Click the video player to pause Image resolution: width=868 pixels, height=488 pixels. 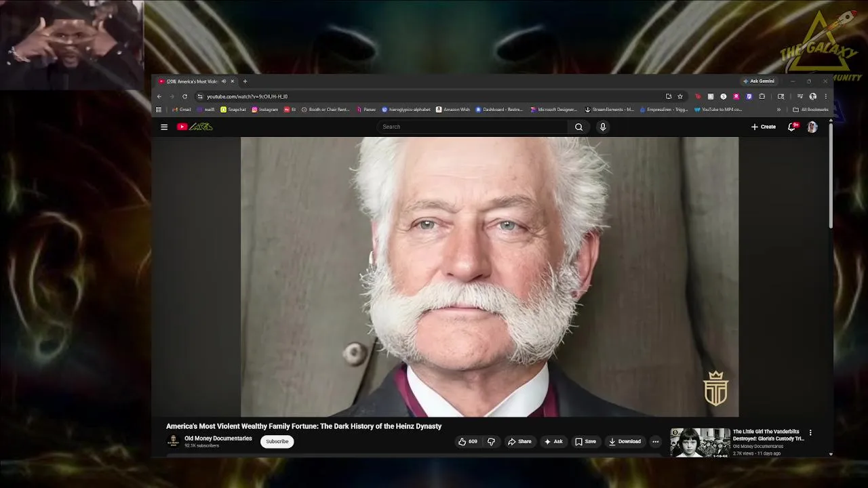pos(490,277)
